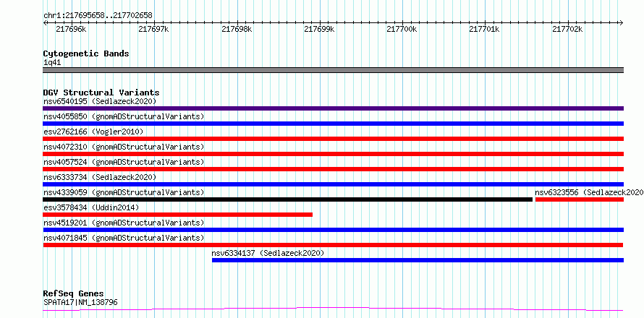644x318 pixels.
Task: Open variant label esv2762166 (Vogler2010)
Action: click(93, 132)
